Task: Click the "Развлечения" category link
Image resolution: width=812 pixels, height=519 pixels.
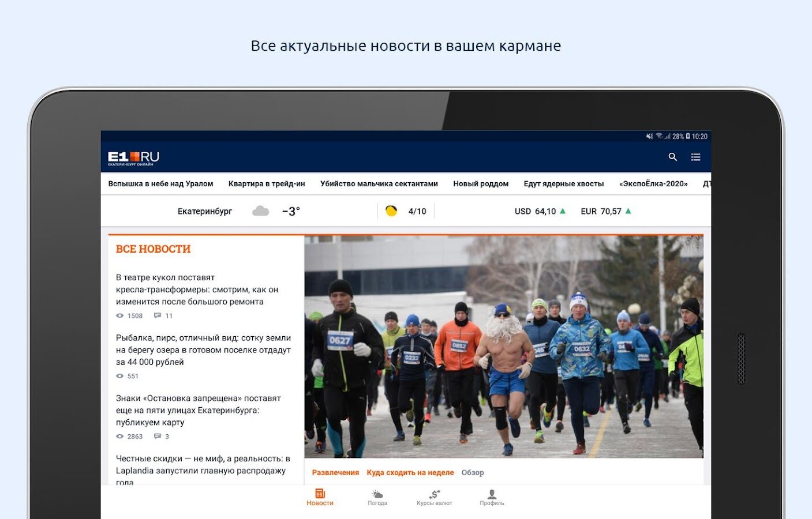Action: 335,472
